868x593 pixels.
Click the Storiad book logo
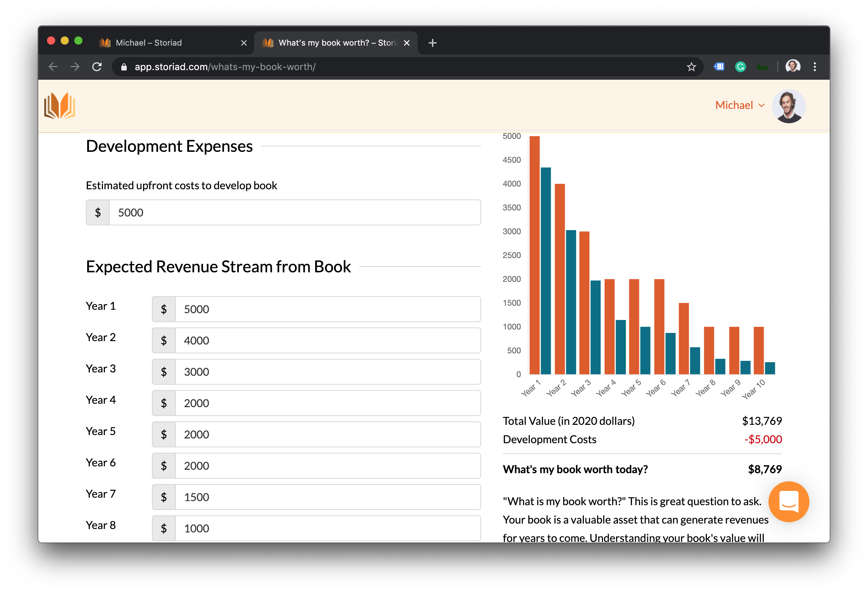pos(59,106)
